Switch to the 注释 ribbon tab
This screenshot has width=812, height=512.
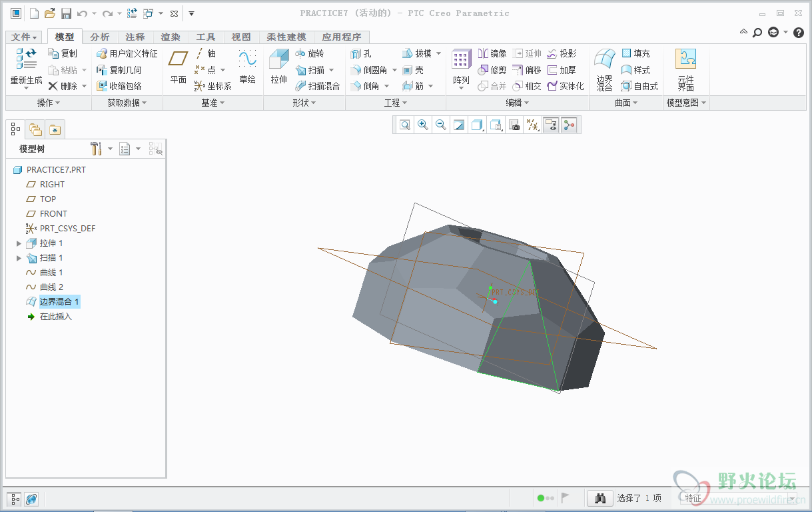click(135, 37)
